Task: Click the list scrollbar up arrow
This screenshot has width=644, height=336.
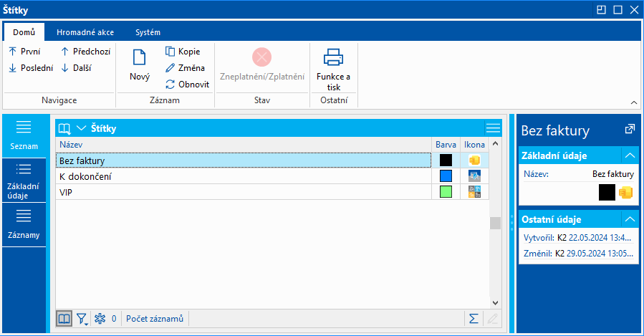Action: (x=495, y=144)
